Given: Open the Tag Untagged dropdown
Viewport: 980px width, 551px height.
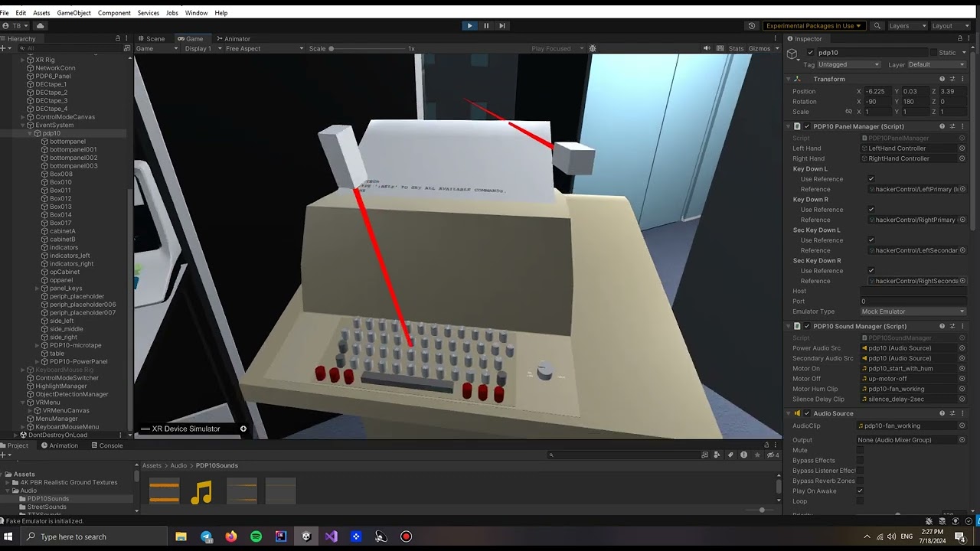Looking at the screenshot, I should (x=849, y=65).
